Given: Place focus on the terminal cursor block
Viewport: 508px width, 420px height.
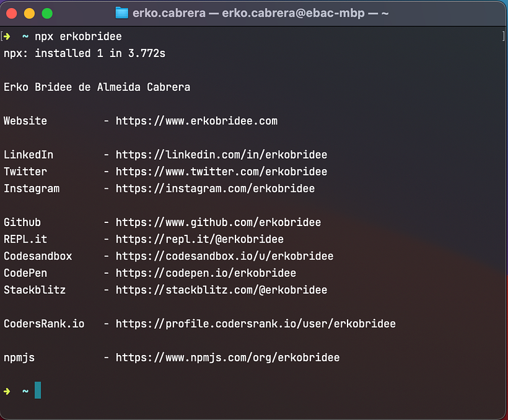Looking at the screenshot, I should pyautogui.click(x=38, y=390).
